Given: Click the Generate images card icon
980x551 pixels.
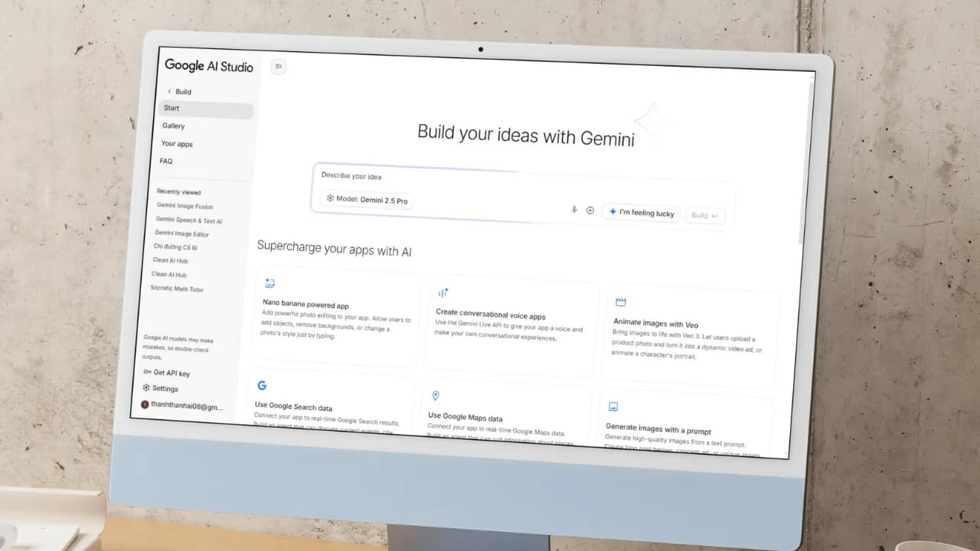Looking at the screenshot, I should tap(613, 406).
